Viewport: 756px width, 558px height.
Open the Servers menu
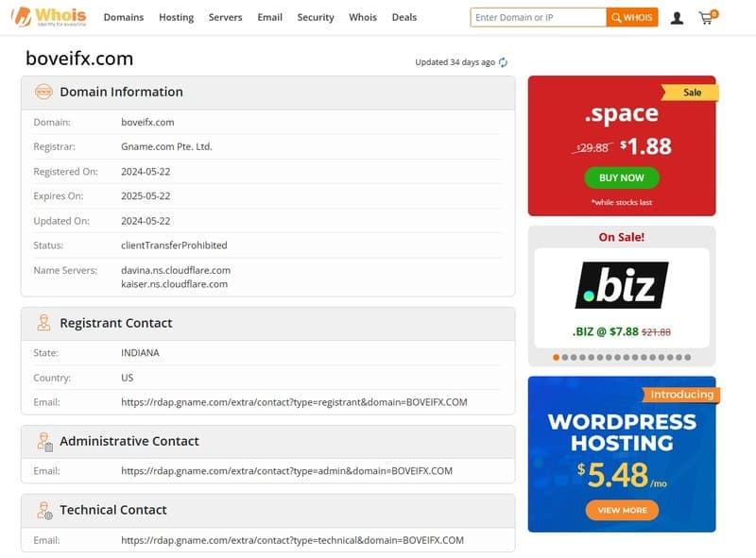pos(225,17)
